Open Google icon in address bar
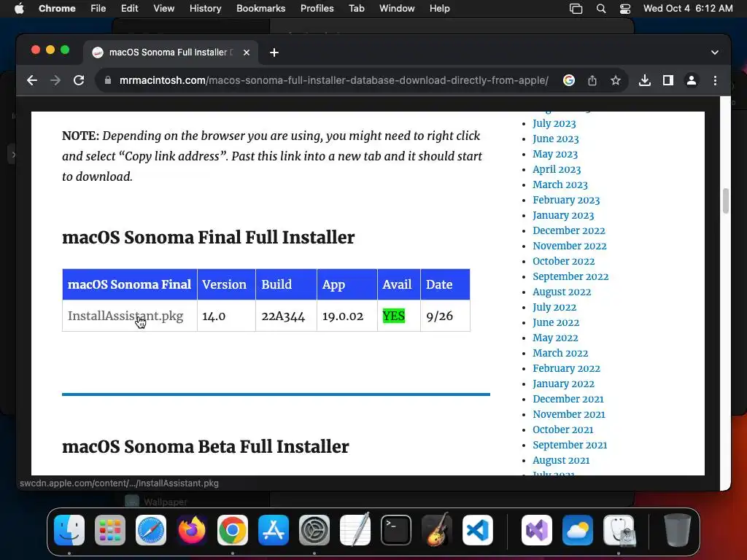The width and height of the screenshot is (747, 560). (x=569, y=80)
